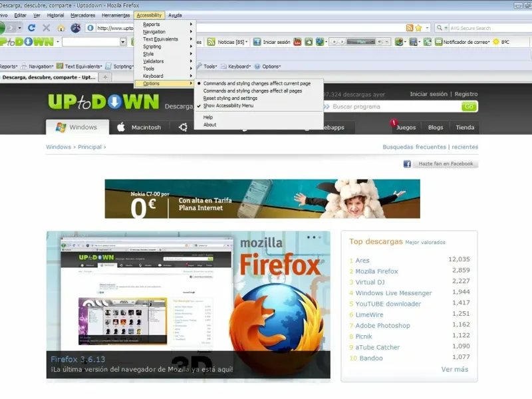Viewport: 532px width, 399px height.
Task: Click Hazte fan en Facebook button
Action: point(446,164)
